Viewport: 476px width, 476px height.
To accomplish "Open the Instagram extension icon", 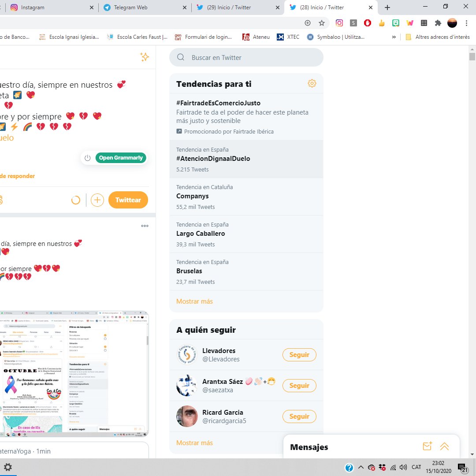I will 339,23.
